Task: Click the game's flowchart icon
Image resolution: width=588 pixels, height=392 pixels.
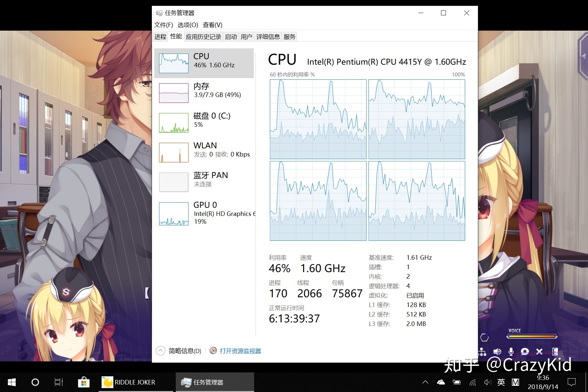Action: click(x=482, y=352)
